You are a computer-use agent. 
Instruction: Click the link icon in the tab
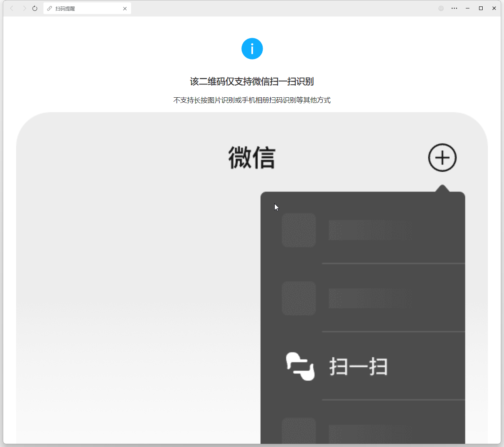(x=49, y=8)
